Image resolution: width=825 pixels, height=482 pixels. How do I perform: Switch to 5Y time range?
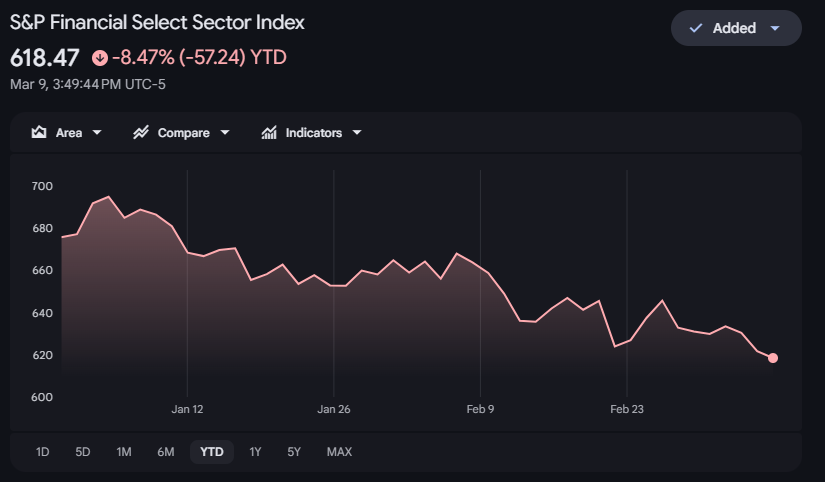(x=294, y=452)
